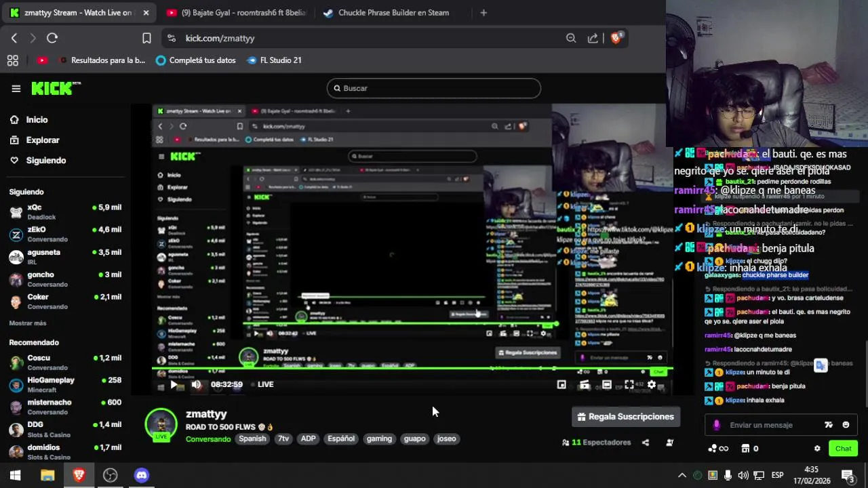
Task: Open the shop icon below chat
Action: point(745,448)
